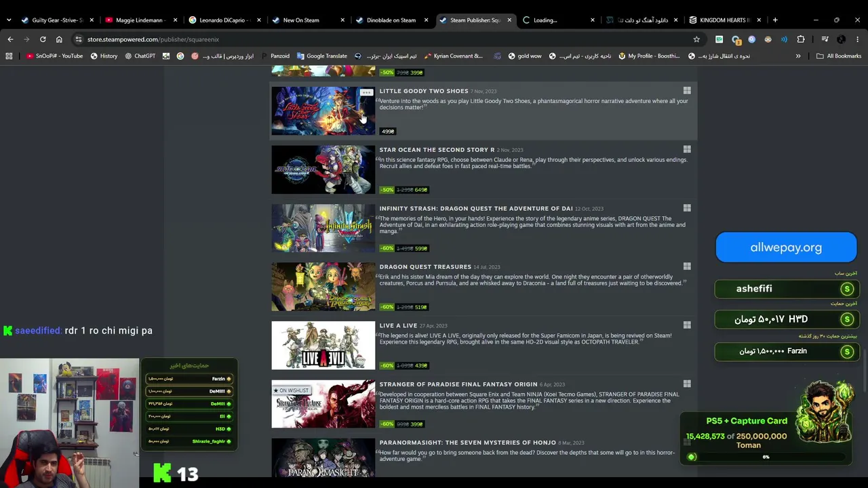
Task: Click the Infinity Strash game thumbnail
Action: 323,228
